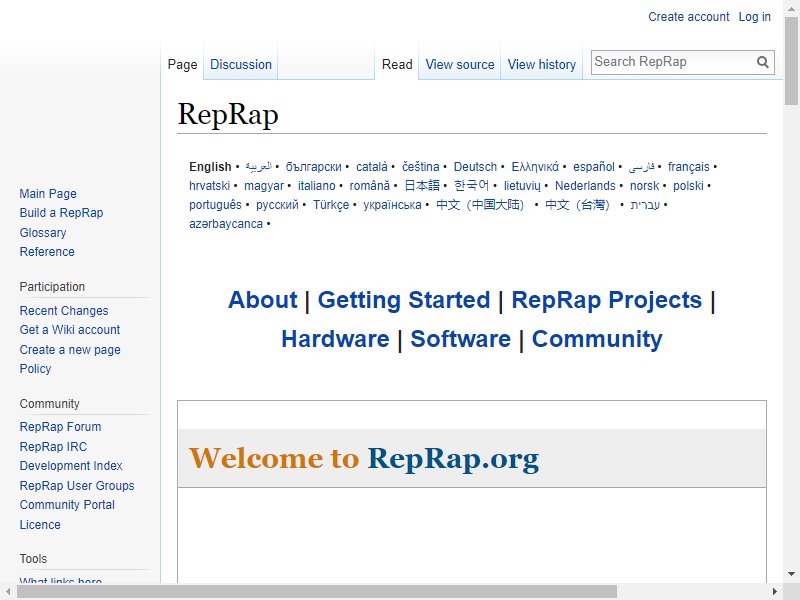Image resolution: width=800 pixels, height=600 pixels.
Task: Open the Community heading link
Action: point(597,339)
